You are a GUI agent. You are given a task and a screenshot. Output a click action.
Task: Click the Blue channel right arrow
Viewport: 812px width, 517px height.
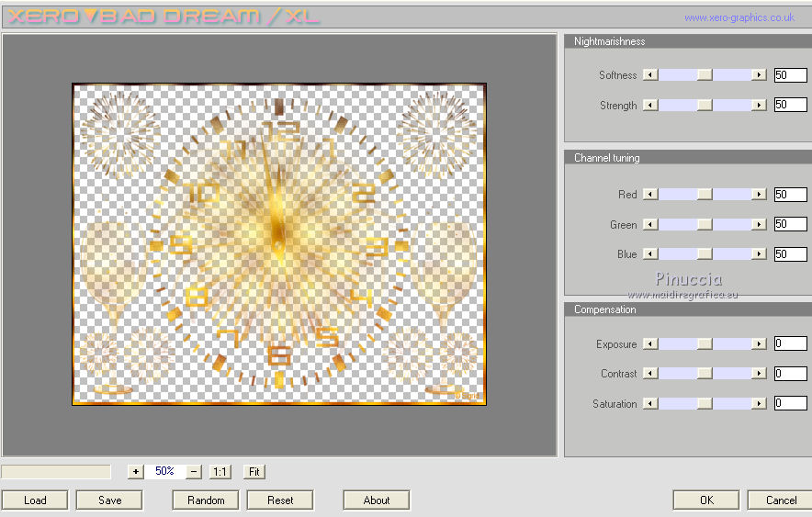tap(759, 254)
